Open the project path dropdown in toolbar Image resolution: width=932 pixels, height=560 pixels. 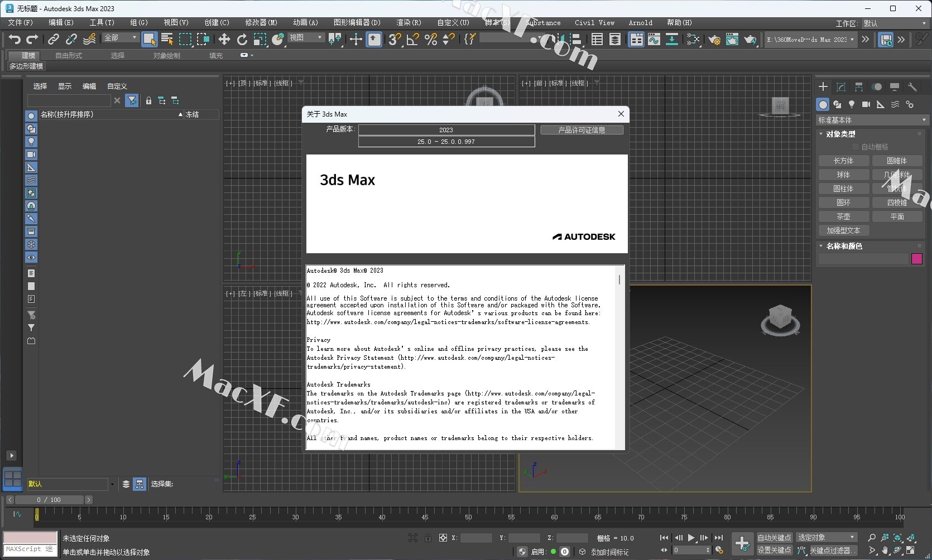tap(810, 40)
